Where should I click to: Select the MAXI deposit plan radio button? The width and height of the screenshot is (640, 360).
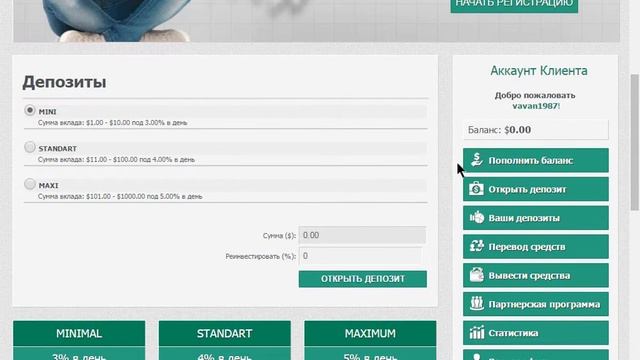click(29, 184)
